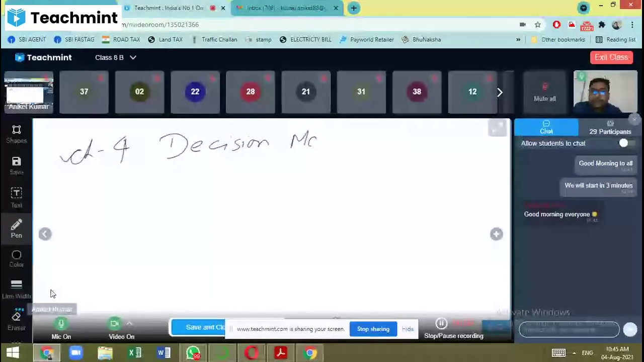Switch to Teachmint browser tab

click(x=169, y=8)
